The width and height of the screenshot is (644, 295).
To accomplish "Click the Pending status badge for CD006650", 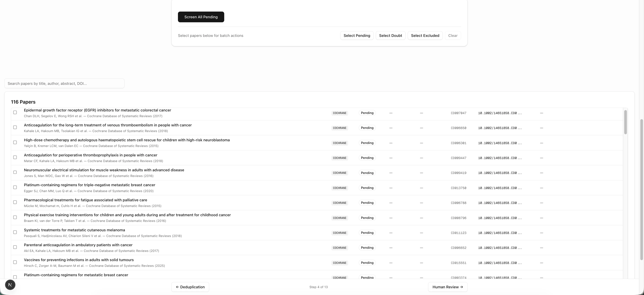I will [x=367, y=128].
